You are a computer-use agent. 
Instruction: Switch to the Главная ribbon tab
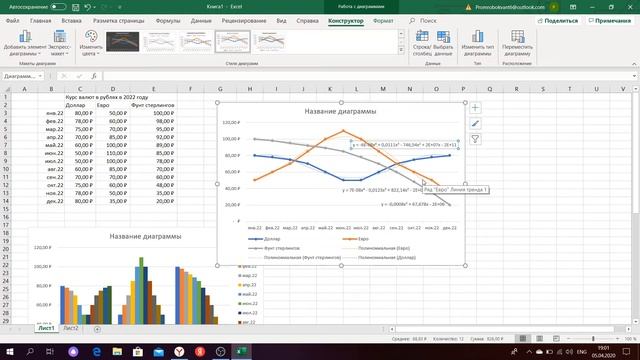[40, 20]
